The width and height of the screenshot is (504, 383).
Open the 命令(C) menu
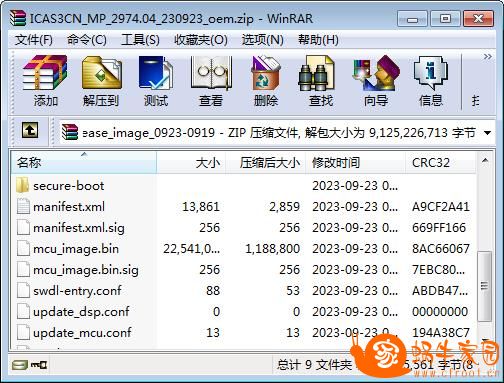point(87,40)
